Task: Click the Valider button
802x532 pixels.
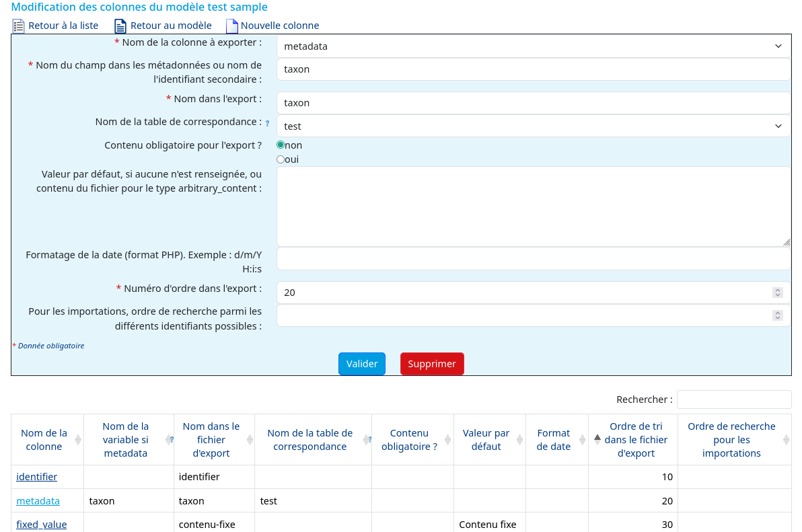Action: 361,364
